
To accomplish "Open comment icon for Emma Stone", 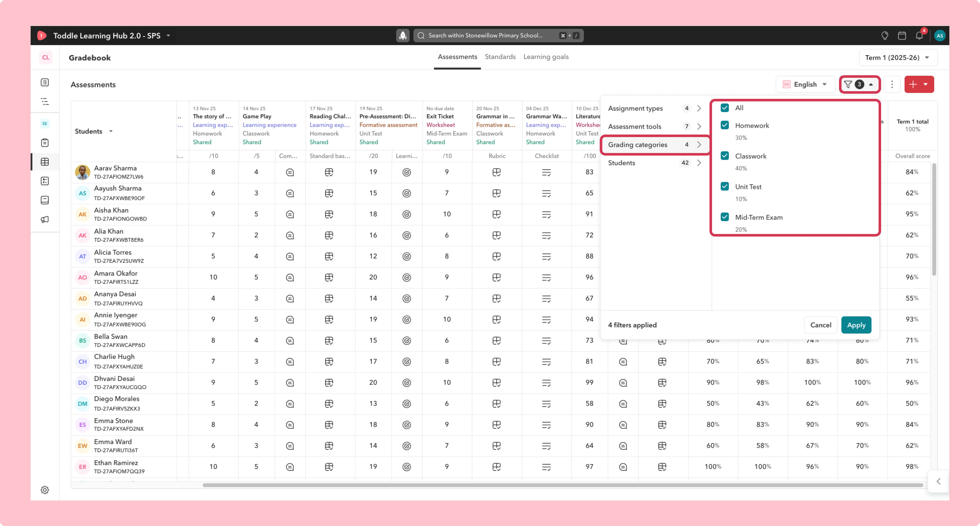I will [x=290, y=425].
